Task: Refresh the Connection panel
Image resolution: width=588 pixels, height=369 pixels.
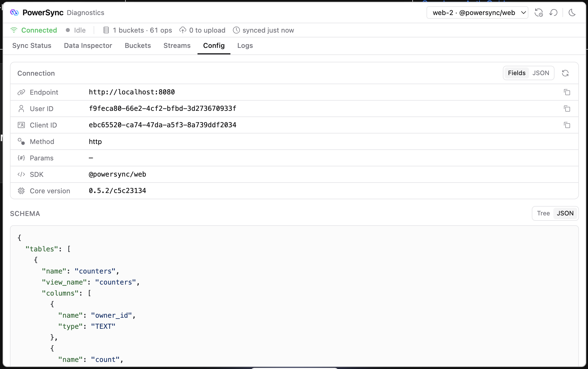Action: pos(565,73)
